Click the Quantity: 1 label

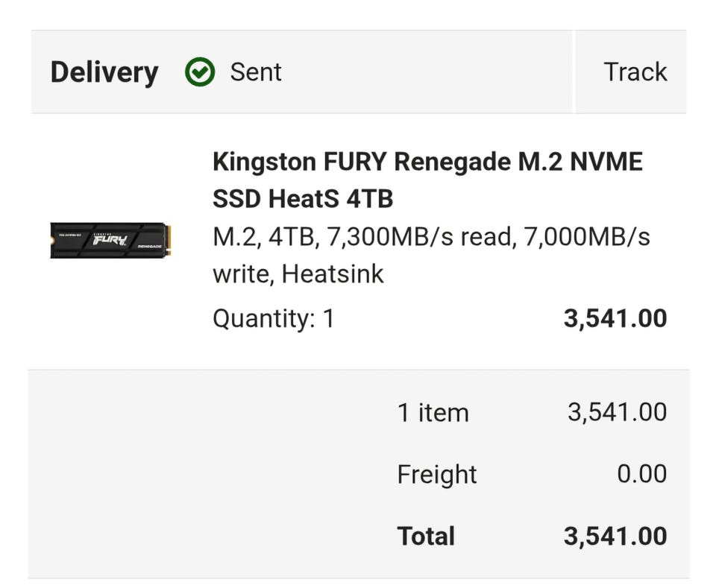pyautogui.click(x=274, y=318)
